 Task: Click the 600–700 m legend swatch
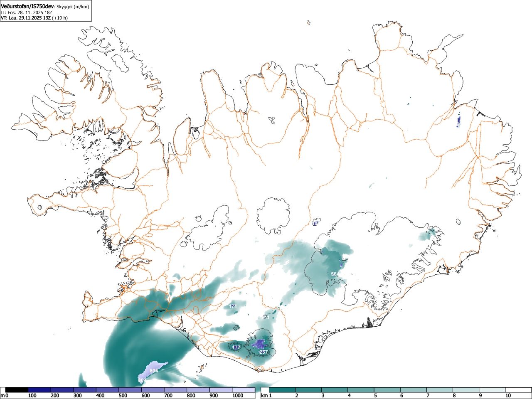click(153, 390)
